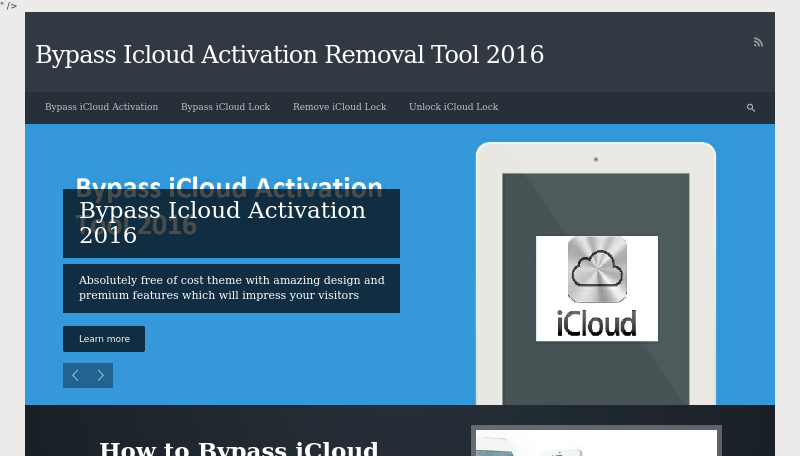Click site title Bypass Icloud Activation Removal Tool 2016

[289, 55]
